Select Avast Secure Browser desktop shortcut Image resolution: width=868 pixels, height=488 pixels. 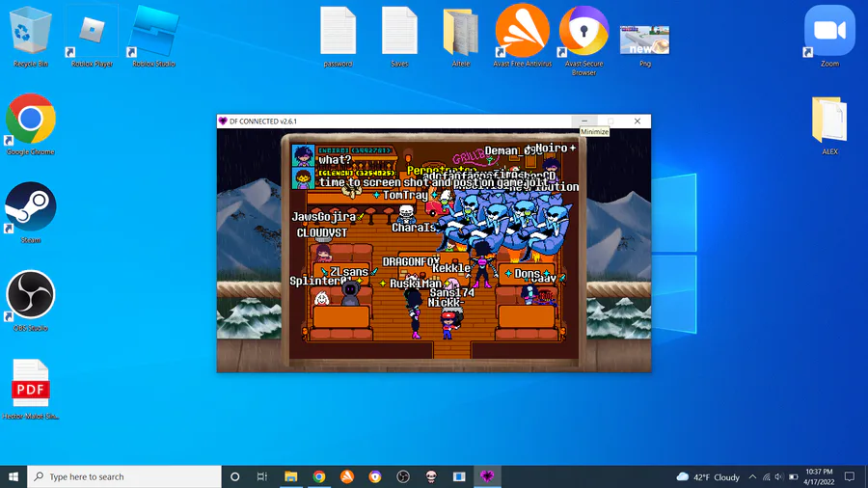[583, 40]
